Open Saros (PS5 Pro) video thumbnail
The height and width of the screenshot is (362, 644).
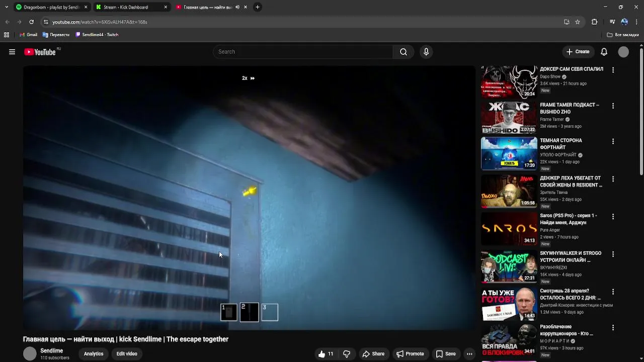[509, 229]
